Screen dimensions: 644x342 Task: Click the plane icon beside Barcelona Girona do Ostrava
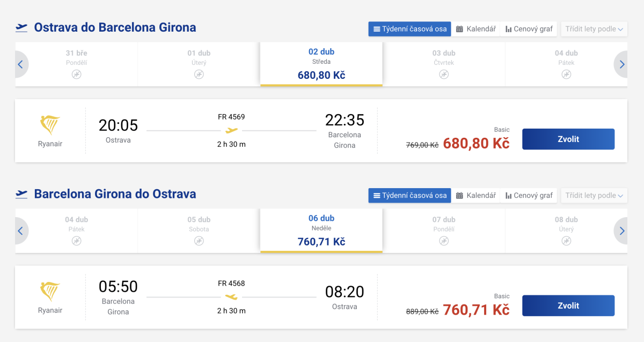point(21,194)
